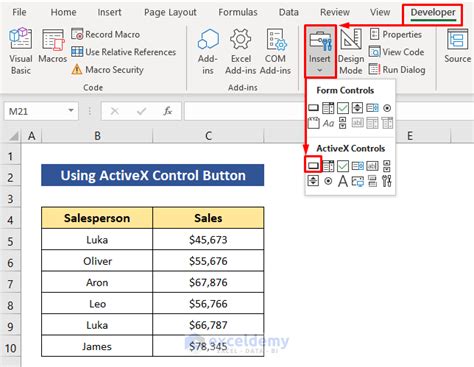
Task: Insert a Form Controls Button
Action: tap(313, 108)
